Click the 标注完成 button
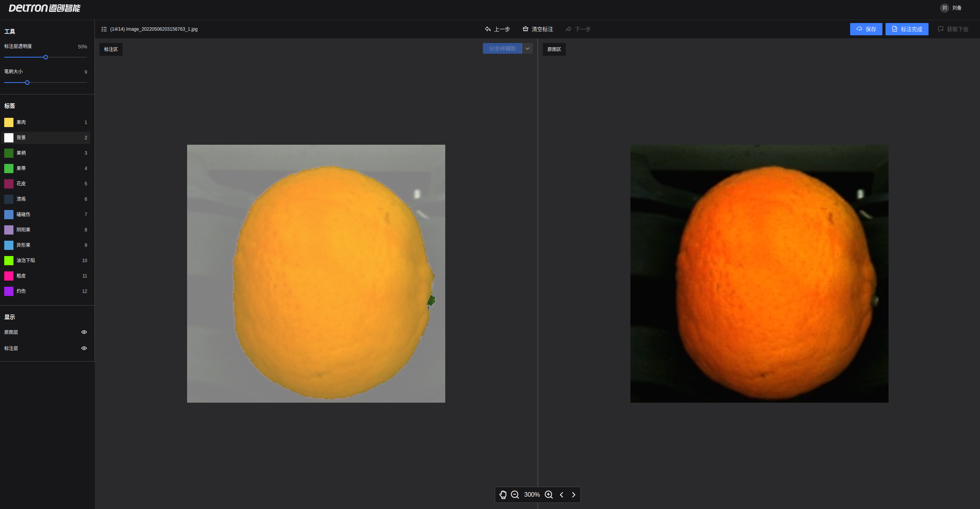Image resolution: width=980 pixels, height=509 pixels. click(x=907, y=29)
